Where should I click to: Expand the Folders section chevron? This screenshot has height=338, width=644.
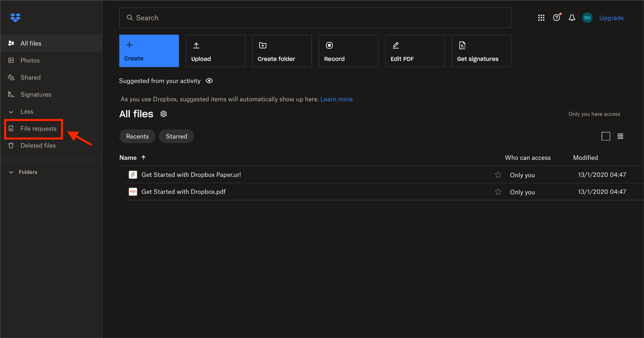coord(11,172)
